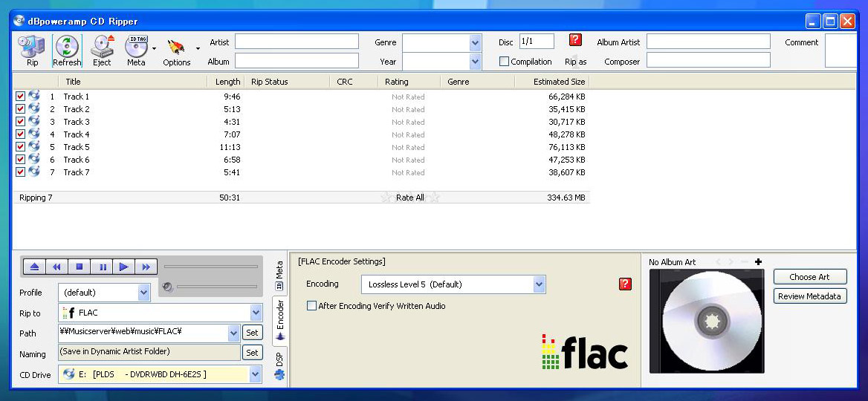Pause playback in the player
868x401 pixels.
[x=102, y=267]
